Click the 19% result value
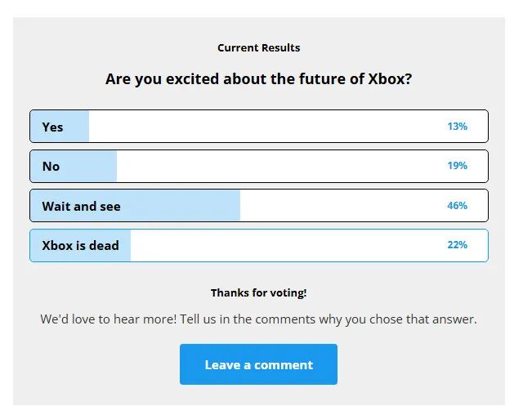 pyautogui.click(x=457, y=166)
